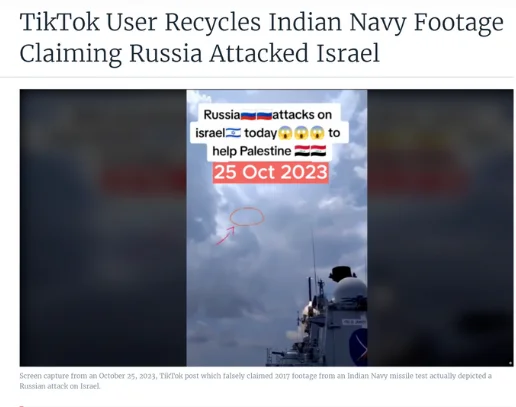Click the white radar dome on the ship

coord(350,290)
